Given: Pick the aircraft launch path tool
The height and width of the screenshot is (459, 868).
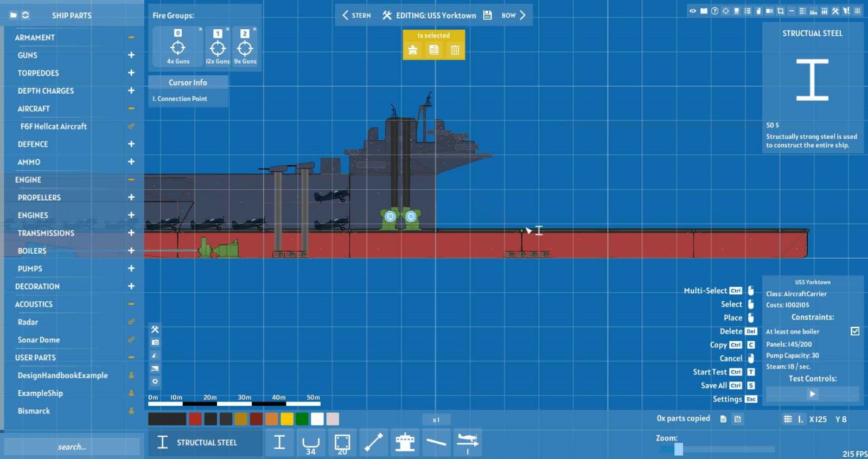Looking at the screenshot, I should [x=467, y=443].
